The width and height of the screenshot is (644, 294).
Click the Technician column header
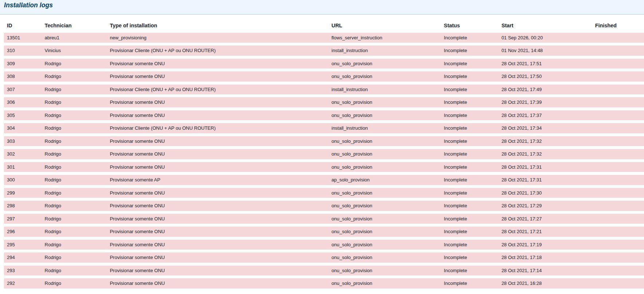click(58, 26)
